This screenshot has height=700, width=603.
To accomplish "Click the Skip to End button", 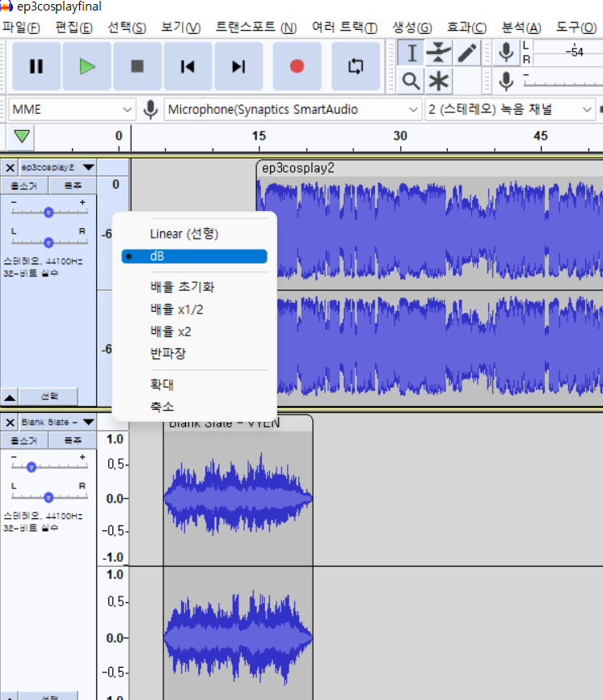I will coord(238,66).
